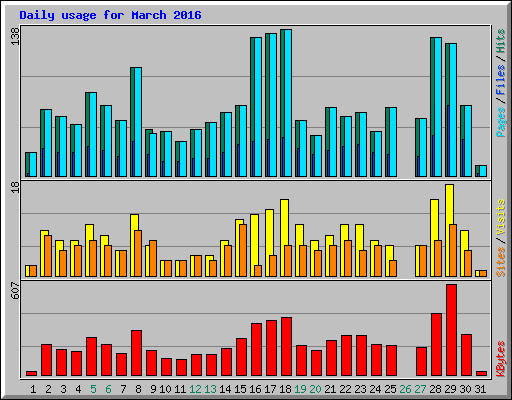Click the day '14' label on the x-axis
This screenshot has height=400, width=512.
225,389
